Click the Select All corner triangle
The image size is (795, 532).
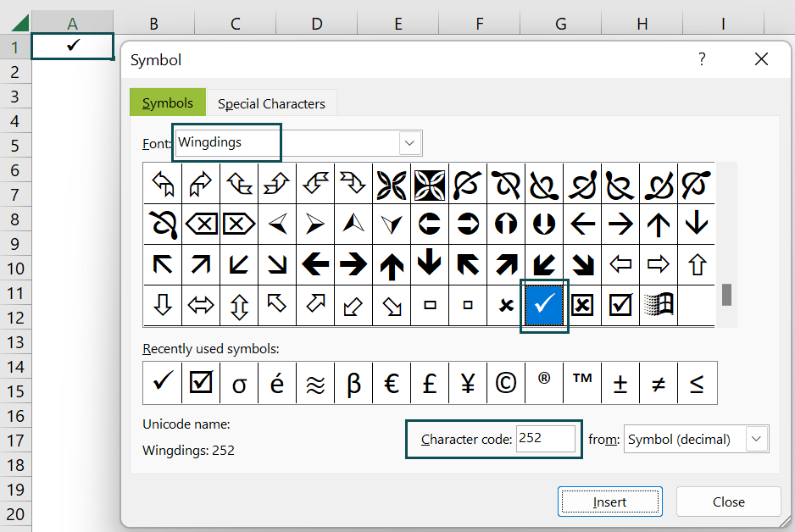[x=19, y=24]
